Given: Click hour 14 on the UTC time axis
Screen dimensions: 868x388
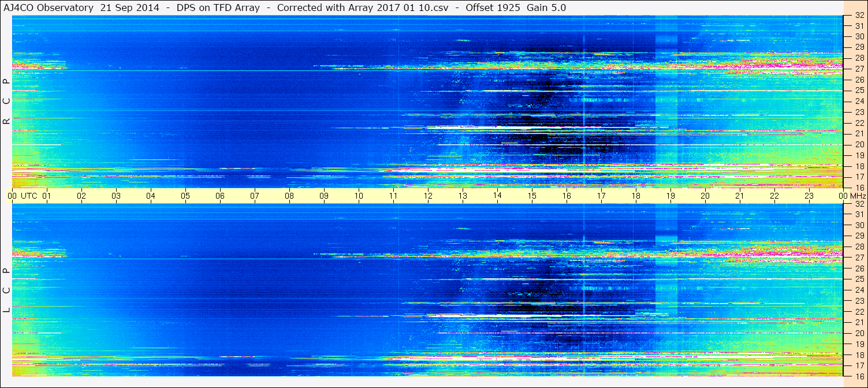Looking at the screenshot, I should (x=497, y=196).
